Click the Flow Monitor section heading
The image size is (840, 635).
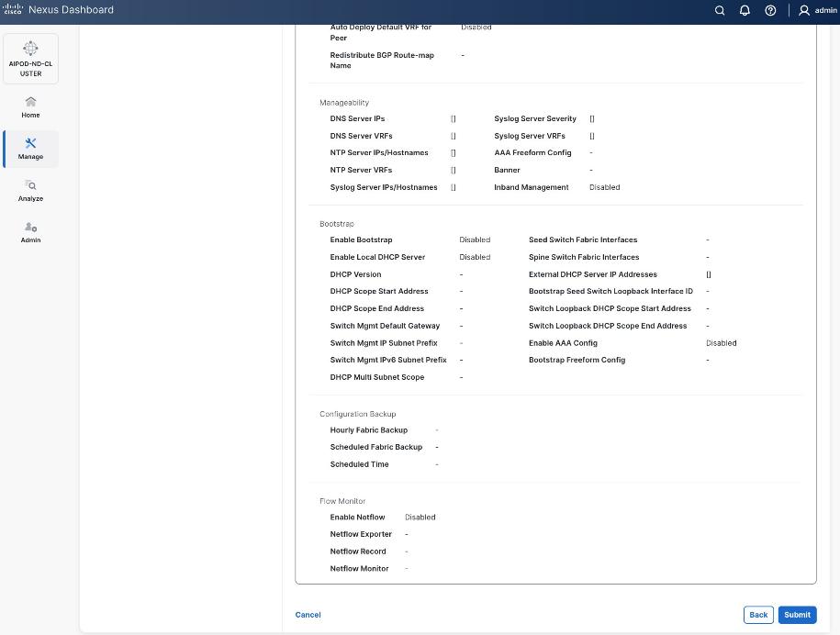pos(342,501)
